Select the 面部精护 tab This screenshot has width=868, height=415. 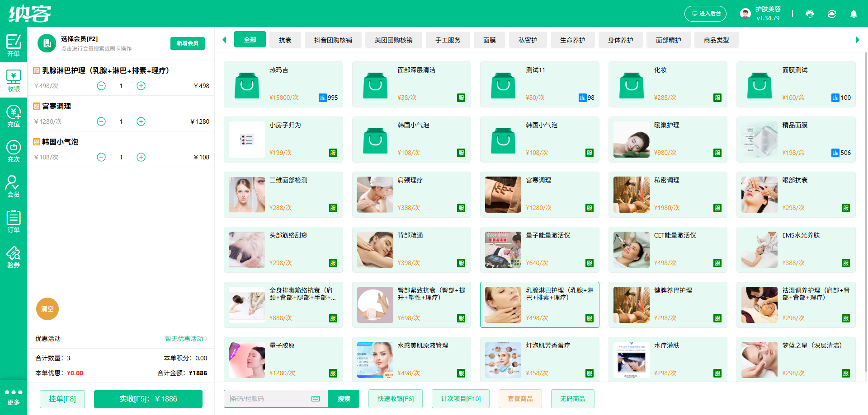(x=669, y=40)
